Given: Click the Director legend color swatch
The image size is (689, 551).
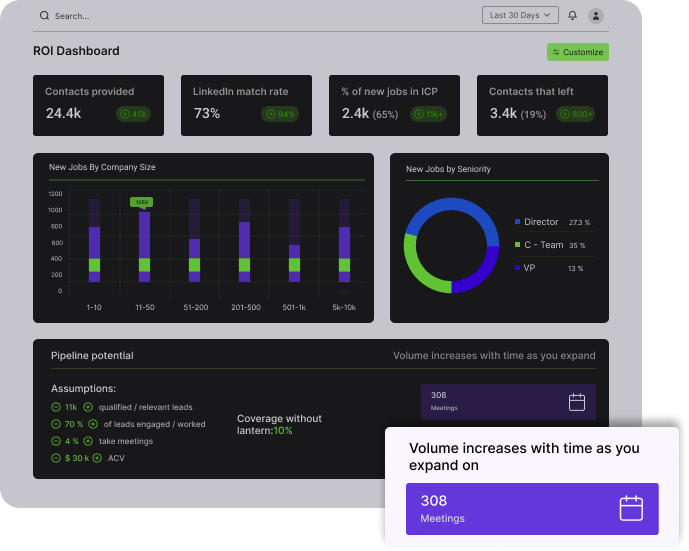Looking at the screenshot, I should pos(517,222).
